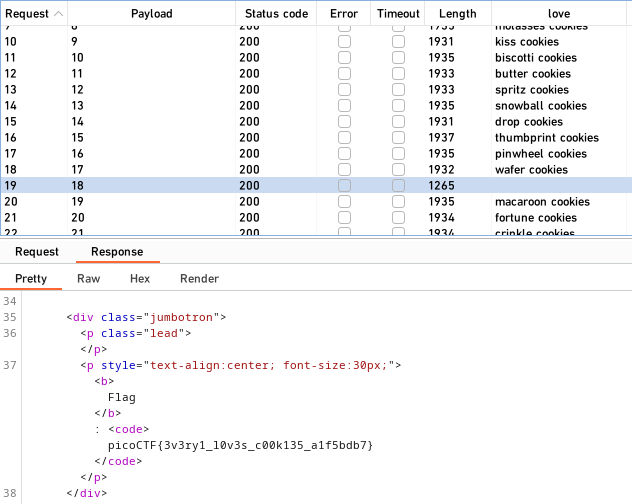
Task: Select the 'fortune cookies' row
Action: click(x=316, y=217)
